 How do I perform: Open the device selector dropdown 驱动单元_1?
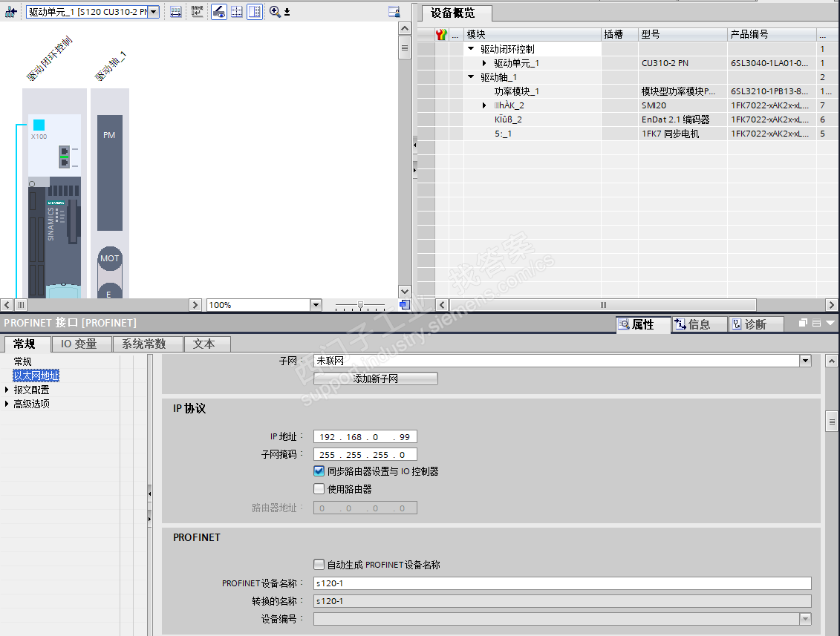154,12
